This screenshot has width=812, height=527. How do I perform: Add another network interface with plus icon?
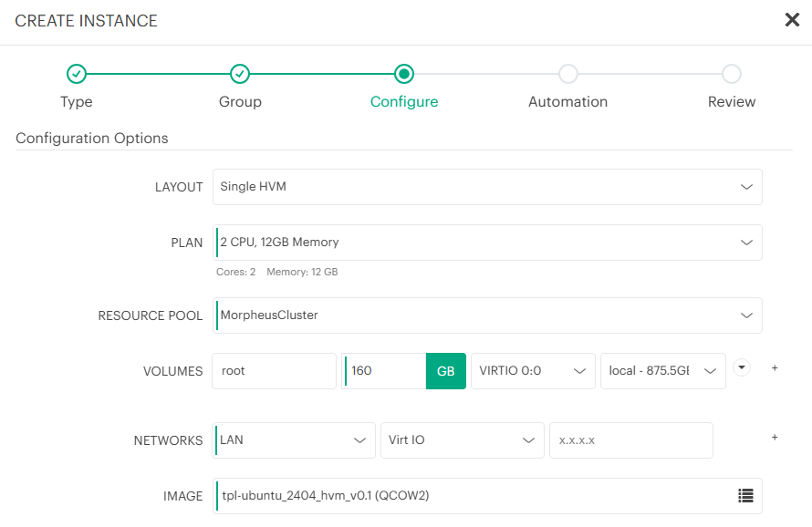pos(775,438)
